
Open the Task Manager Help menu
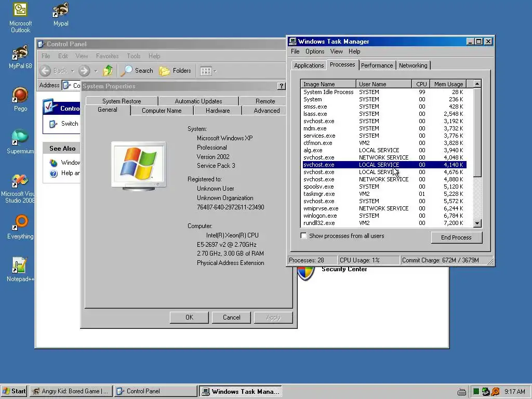[354, 51]
